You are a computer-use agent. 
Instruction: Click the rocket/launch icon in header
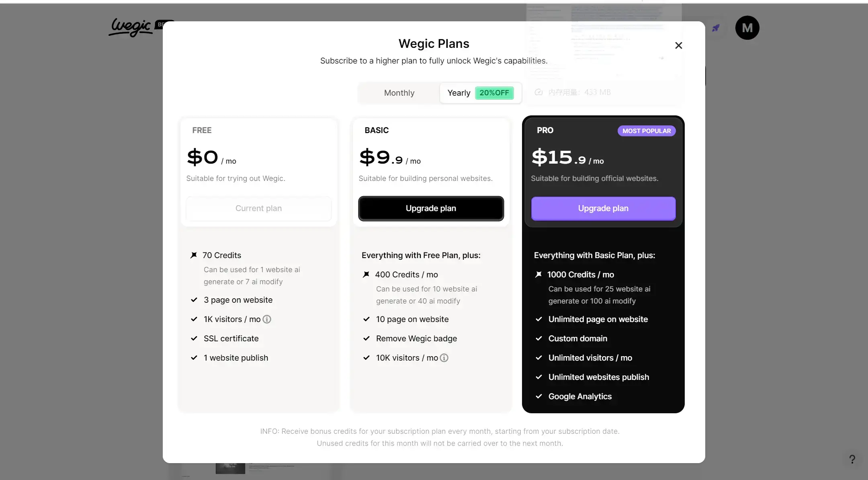coord(715,27)
